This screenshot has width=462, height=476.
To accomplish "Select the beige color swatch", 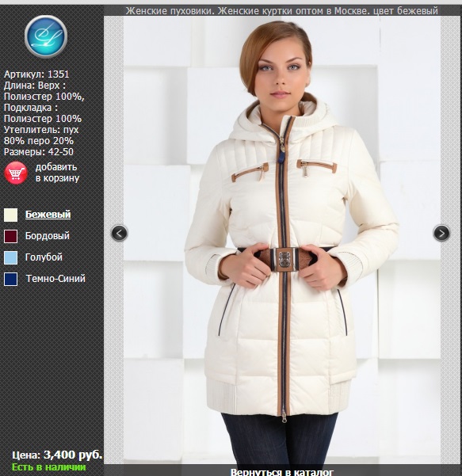I will click(10, 215).
